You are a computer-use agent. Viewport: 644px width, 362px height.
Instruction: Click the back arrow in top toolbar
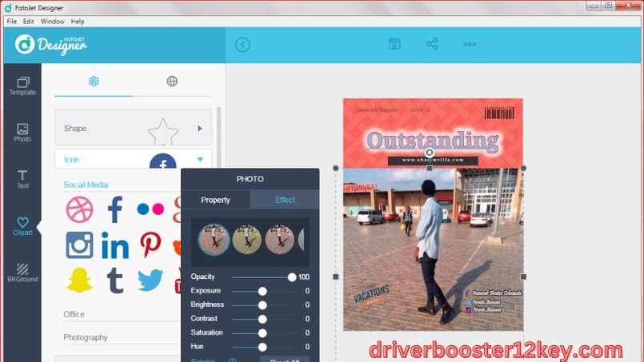(x=242, y=44)
